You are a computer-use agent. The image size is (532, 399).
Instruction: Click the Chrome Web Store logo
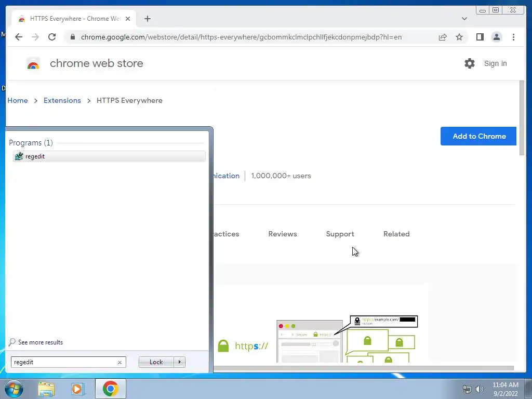click(x=33, y=63)
